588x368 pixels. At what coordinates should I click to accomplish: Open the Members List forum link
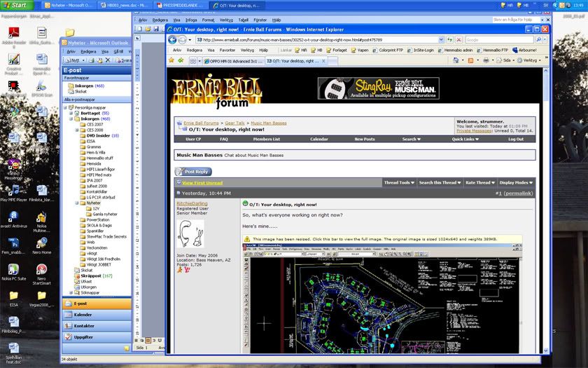click(266, 139)
